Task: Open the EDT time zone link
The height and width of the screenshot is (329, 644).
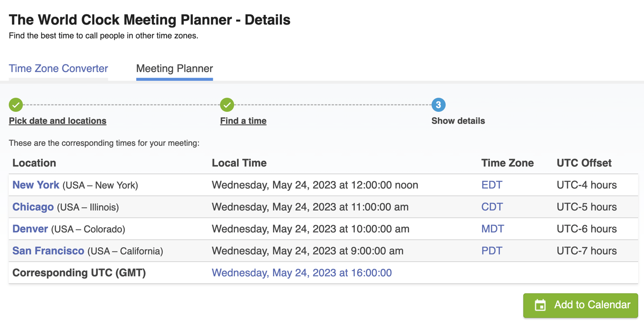Action: point(492,185)
